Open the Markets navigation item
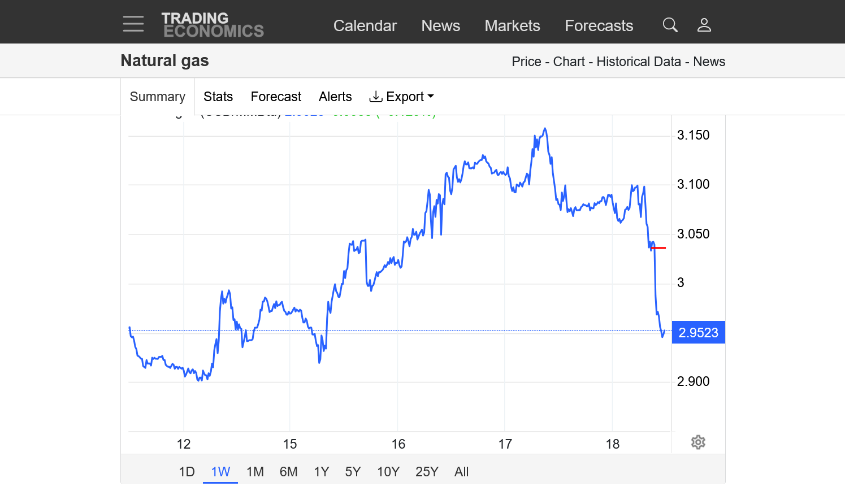This screenshot has width=845, height=504. click(x=512, y=26)
